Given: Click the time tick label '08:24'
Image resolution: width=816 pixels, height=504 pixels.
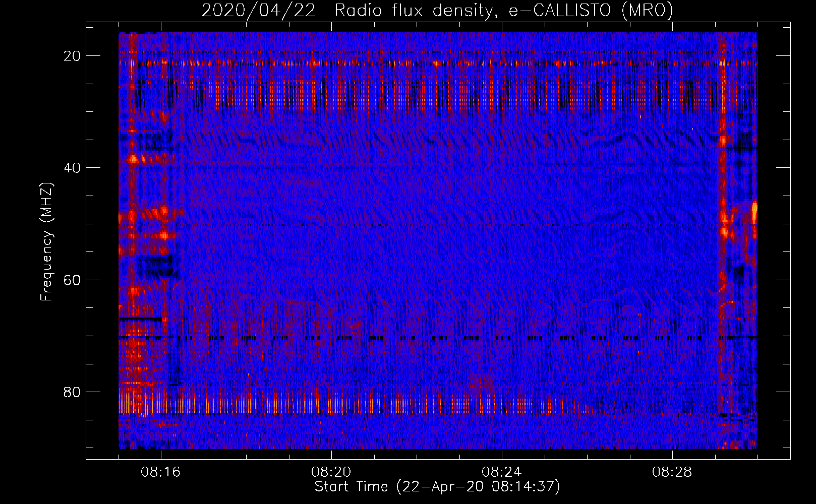Looking at the screenshot, I should coord(502,472).
